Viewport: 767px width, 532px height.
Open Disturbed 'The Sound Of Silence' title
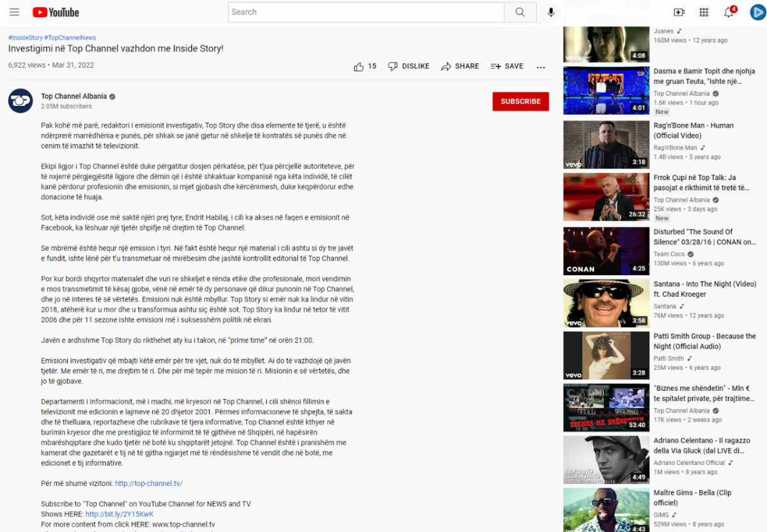click(705, 238)
